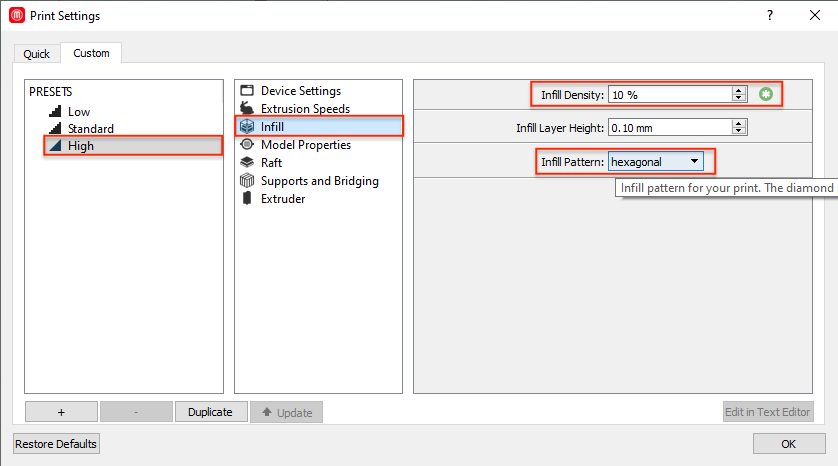Click the Raft layers icon
Viewport: 838px width, 466px height.
(247, 163)
